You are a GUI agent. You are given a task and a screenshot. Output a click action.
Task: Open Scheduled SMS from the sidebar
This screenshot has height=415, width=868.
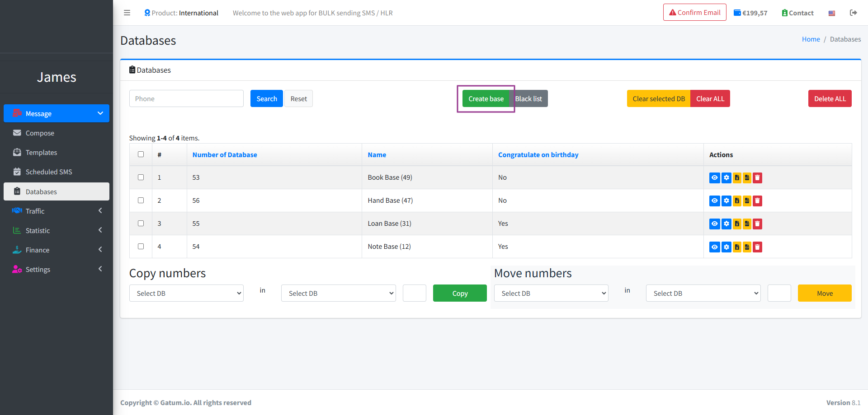click(x=48, y=172)
